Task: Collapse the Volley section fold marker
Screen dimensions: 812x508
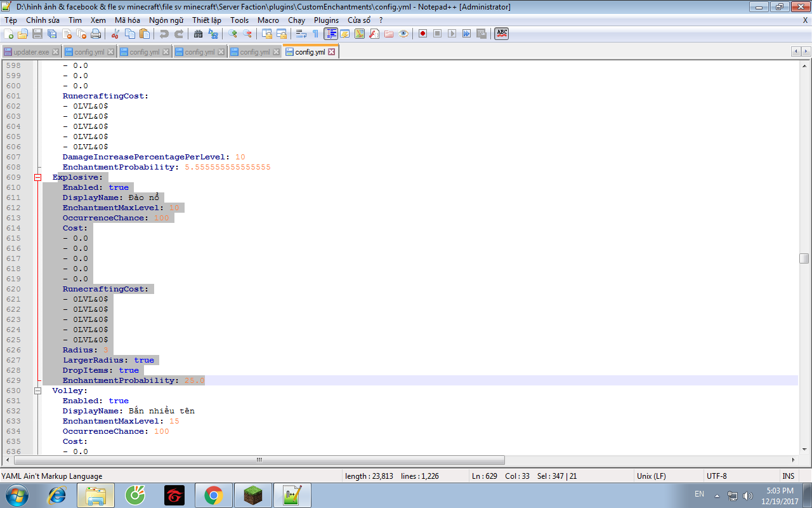Action: coord(37,391)
